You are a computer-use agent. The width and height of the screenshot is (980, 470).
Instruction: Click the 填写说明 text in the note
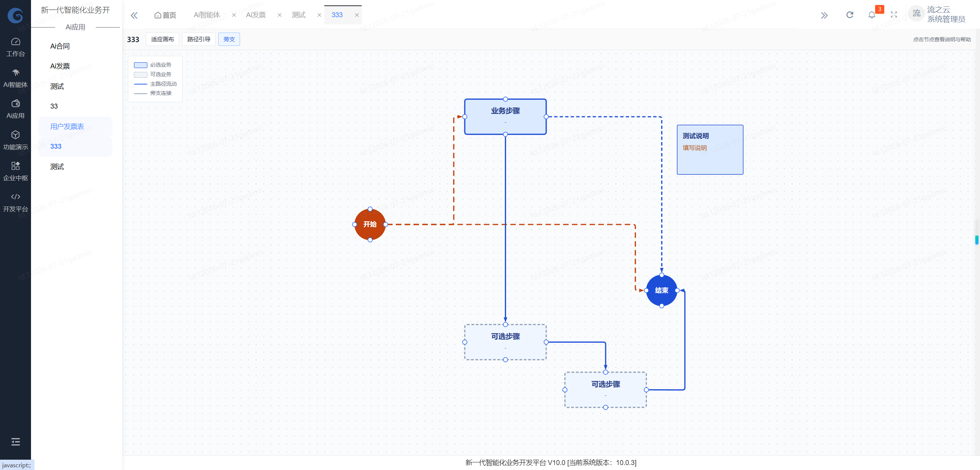click(695, 148)
